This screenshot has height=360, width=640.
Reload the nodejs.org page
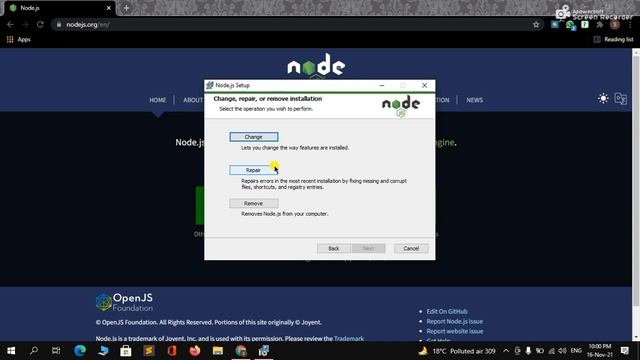(40, 24)
